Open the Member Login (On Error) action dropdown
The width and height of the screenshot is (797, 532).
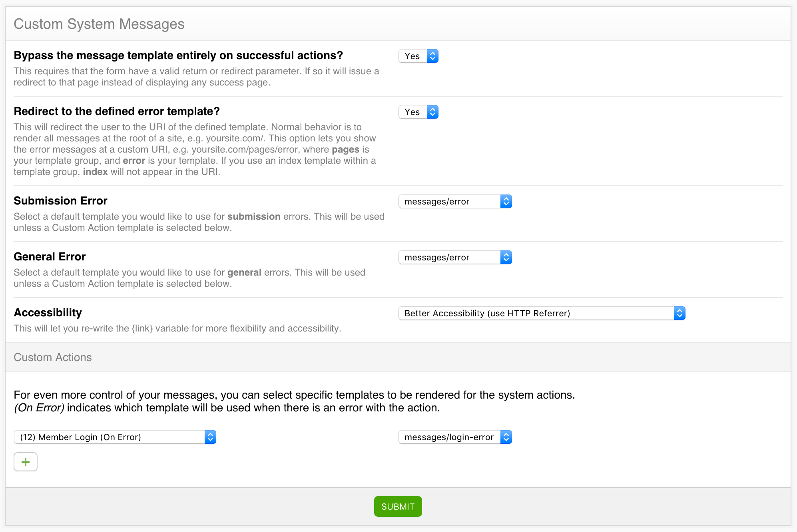point(115,437)
